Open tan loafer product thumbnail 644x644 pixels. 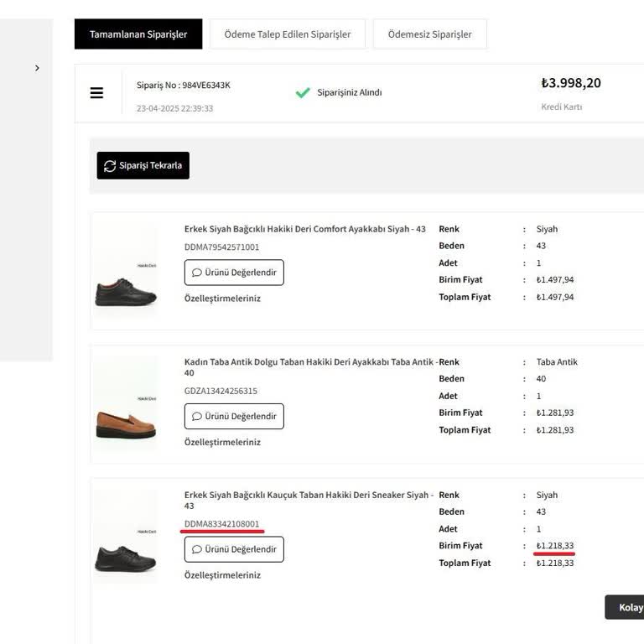pos(125,404)
